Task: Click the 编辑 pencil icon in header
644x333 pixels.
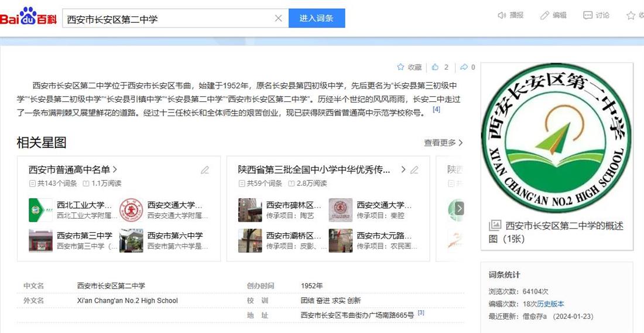Action: (544, 16)
